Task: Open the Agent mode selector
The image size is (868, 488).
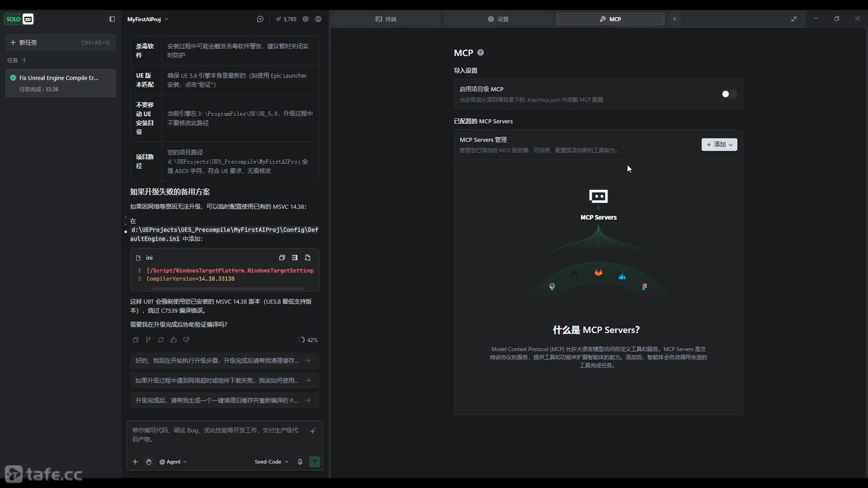Action: click(x=173, y=462)
